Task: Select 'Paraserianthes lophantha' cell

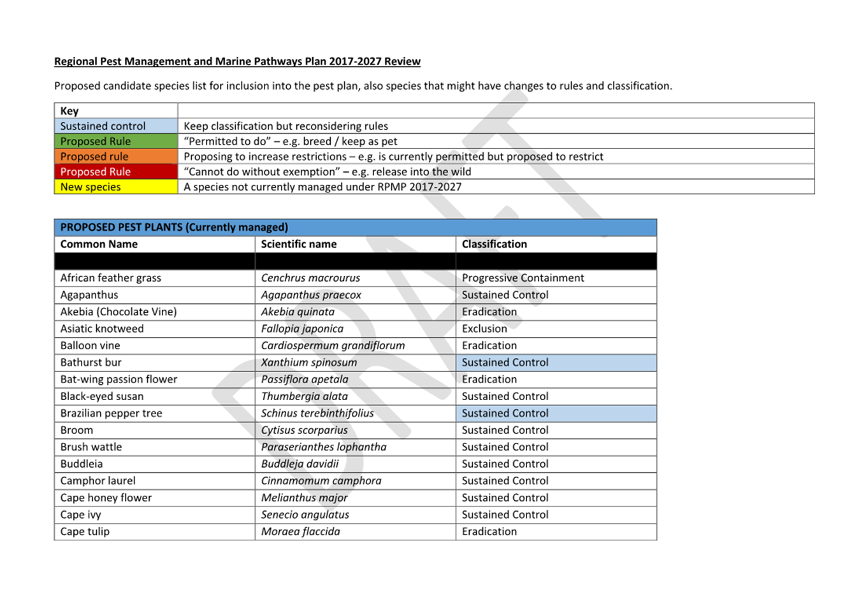Action: pyautogui.click(x=356, y=447)
